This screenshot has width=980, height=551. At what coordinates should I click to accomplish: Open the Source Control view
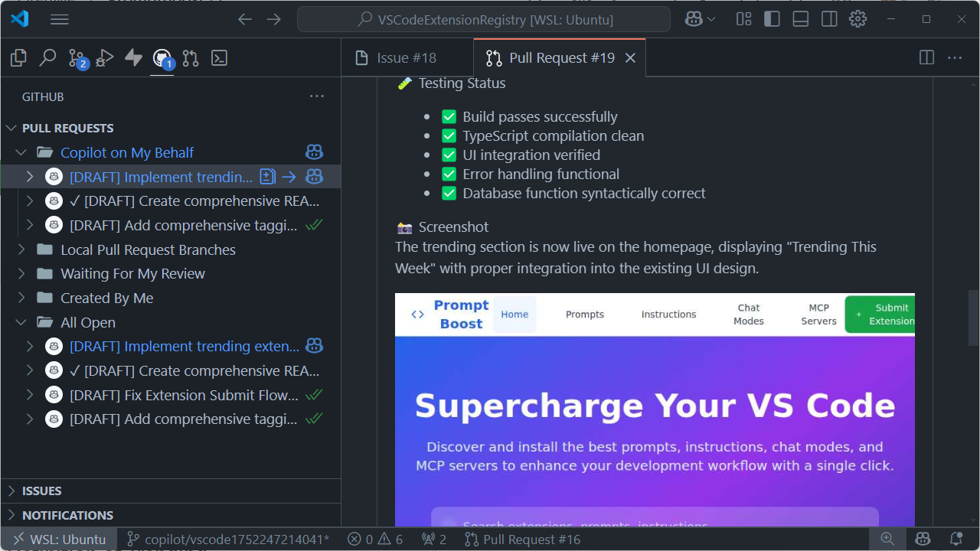(77, 57)
